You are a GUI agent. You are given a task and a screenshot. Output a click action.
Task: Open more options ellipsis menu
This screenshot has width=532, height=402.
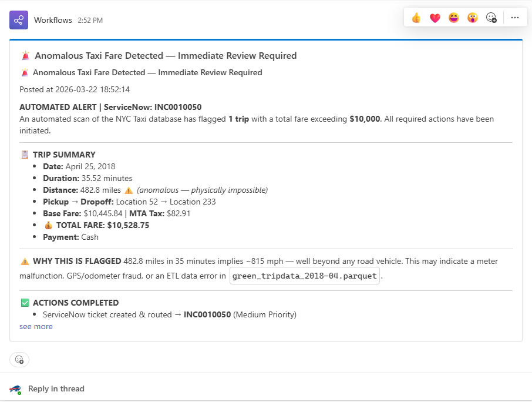(x=515, y=18)
